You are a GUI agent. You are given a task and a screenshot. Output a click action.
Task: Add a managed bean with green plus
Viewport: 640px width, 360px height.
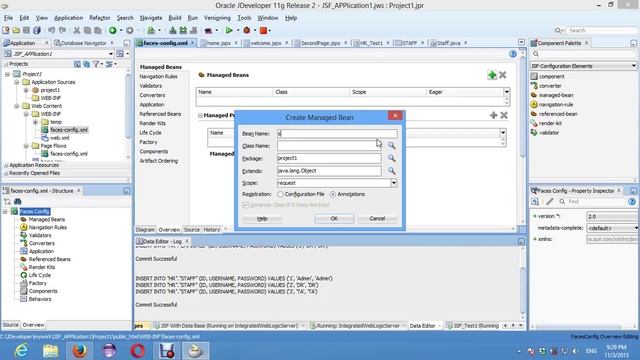click(x=492, y=75)
